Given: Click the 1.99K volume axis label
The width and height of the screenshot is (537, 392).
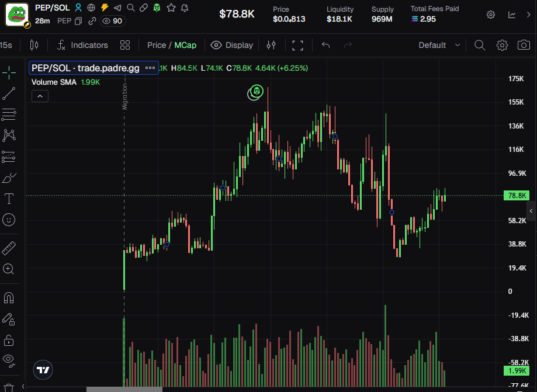Looking at the screenshot, I should pyautogui.click(x=517, y=371).
